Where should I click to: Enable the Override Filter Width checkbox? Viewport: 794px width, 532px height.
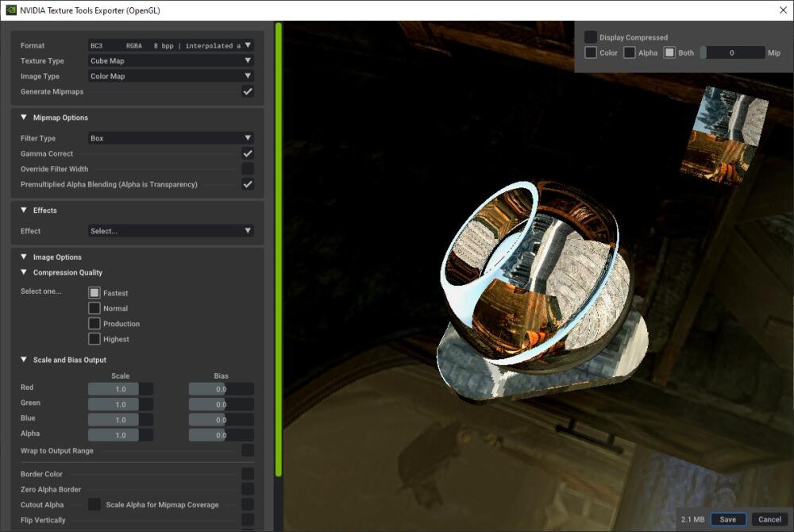(x=248, y=168)
